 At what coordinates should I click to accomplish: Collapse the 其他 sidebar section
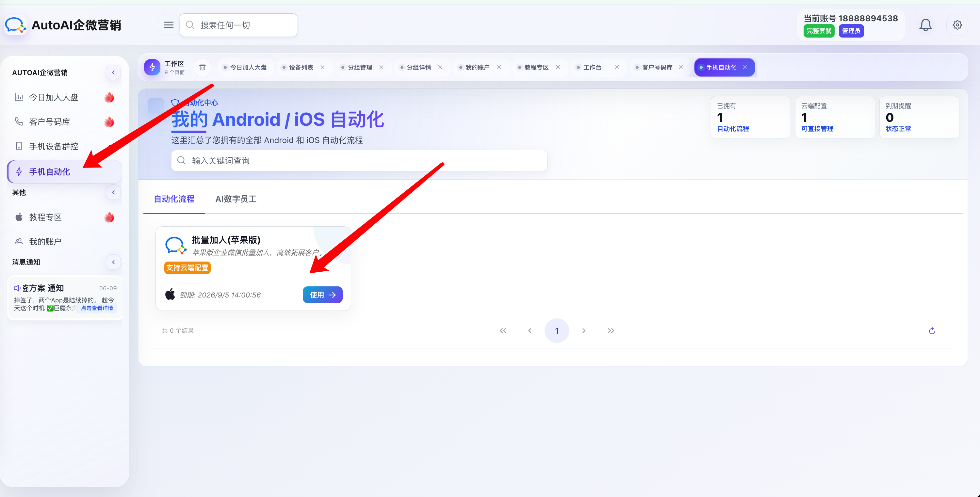pos(113,192)
